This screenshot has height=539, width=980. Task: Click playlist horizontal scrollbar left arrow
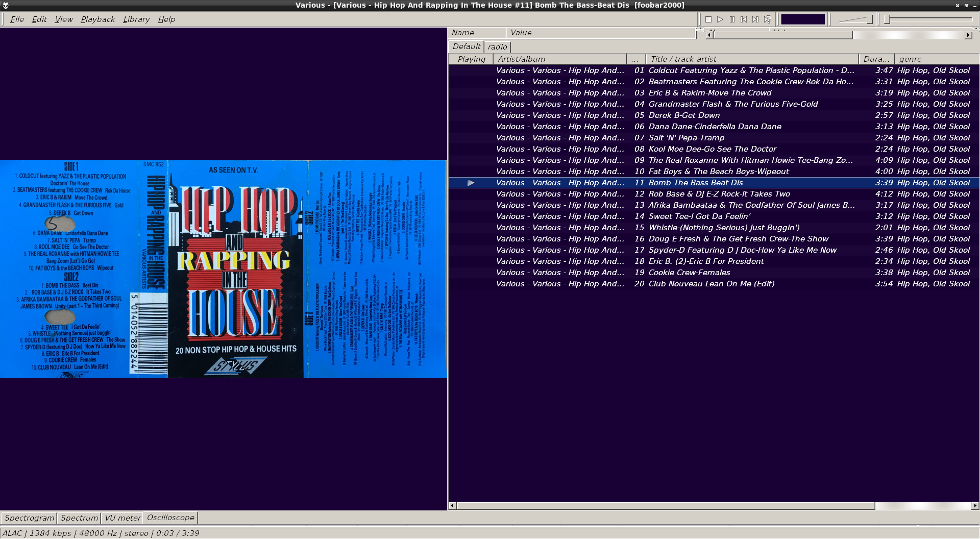(x=452, y=506)
